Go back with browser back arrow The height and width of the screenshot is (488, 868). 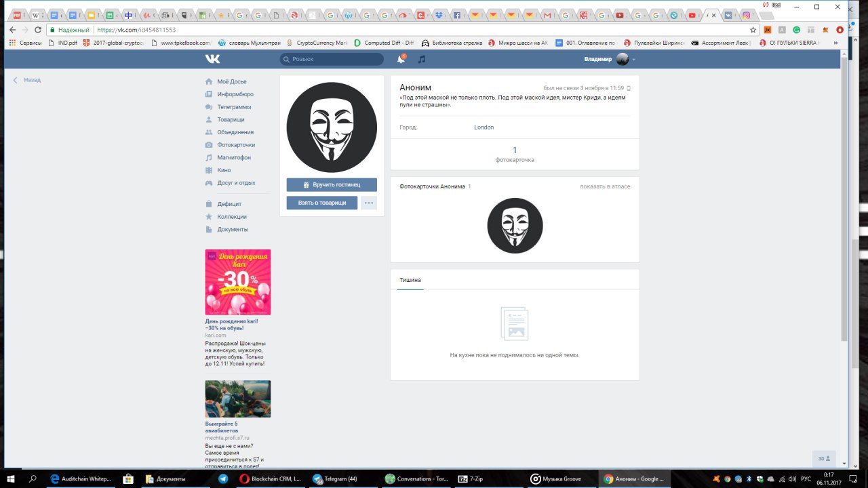coord(12,30)
